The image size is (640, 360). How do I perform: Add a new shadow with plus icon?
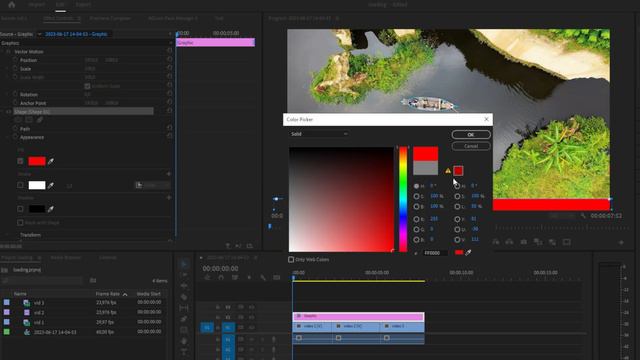(169, 198)
